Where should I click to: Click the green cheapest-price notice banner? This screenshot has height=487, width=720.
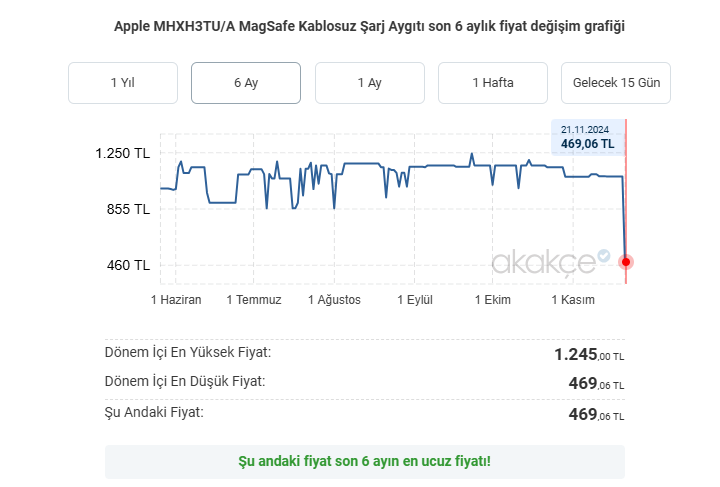(x=364, y=462)
